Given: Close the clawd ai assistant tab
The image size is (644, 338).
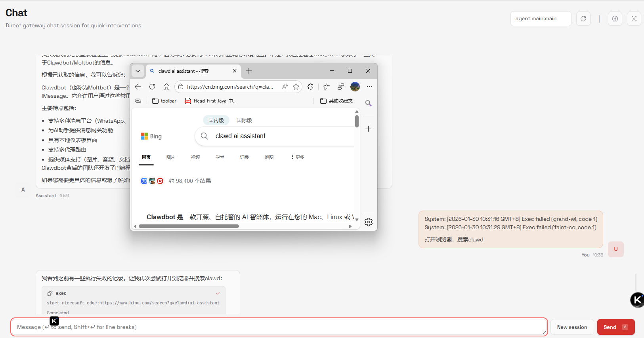Looking at the screenshot, I should tap(235, 71).
